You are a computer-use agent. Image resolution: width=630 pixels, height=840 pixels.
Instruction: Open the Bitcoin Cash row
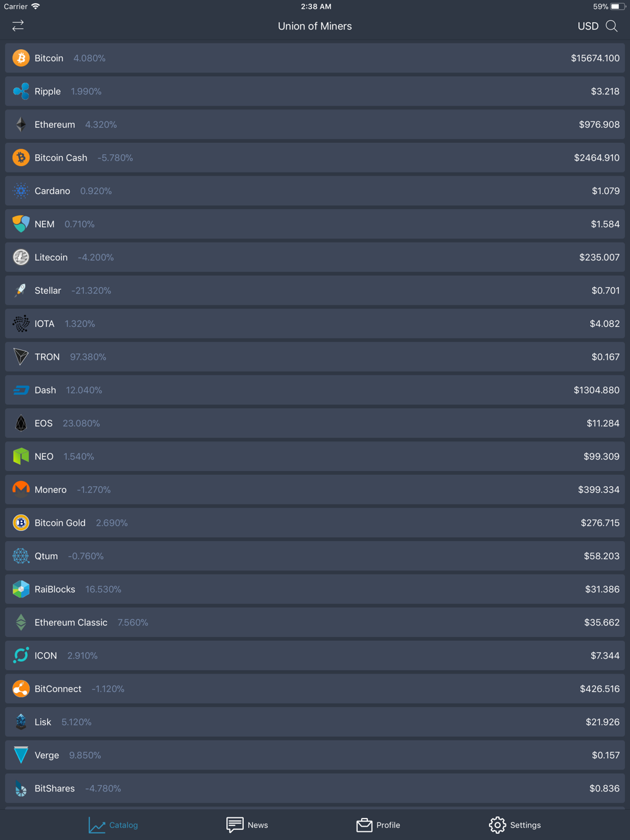315,158
